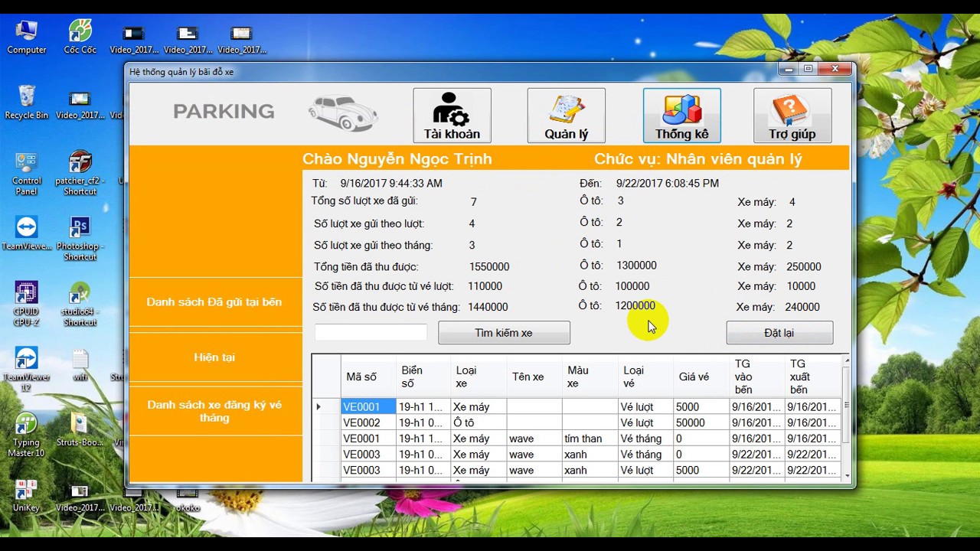This screenshot has width=980, height=551.
Task: Sort by the Biển số column header
Action: [x=423, y=377]
